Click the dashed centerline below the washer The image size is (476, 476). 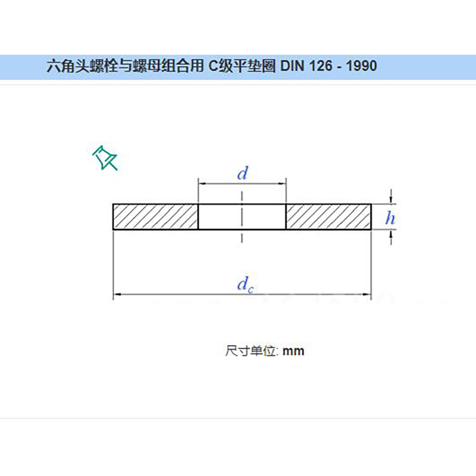point(242,236)
